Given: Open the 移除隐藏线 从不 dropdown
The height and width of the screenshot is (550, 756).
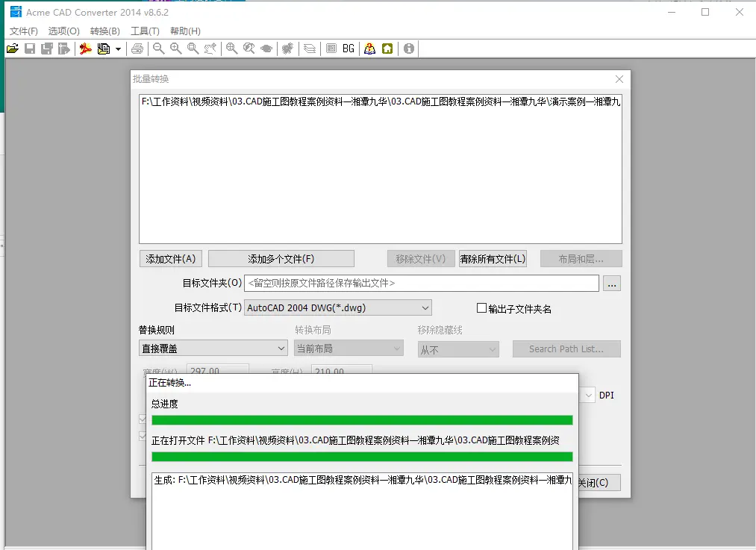Looking at the screenshot, I should coord(458,349).
